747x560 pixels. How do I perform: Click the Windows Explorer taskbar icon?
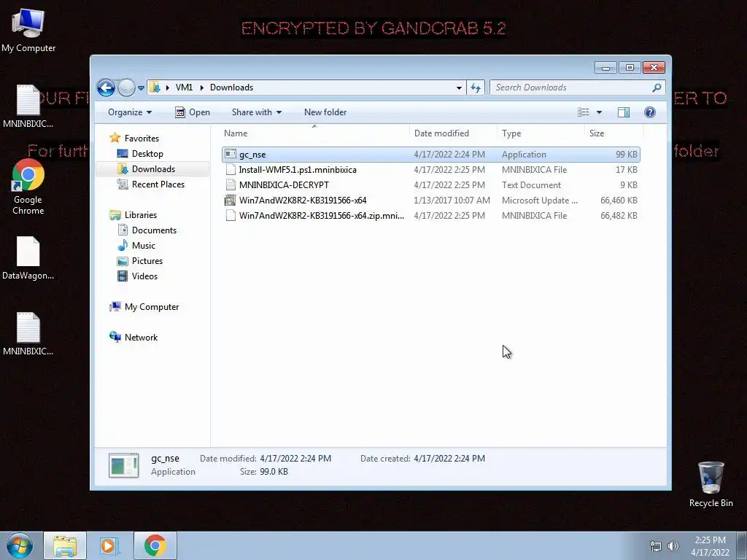65,545
